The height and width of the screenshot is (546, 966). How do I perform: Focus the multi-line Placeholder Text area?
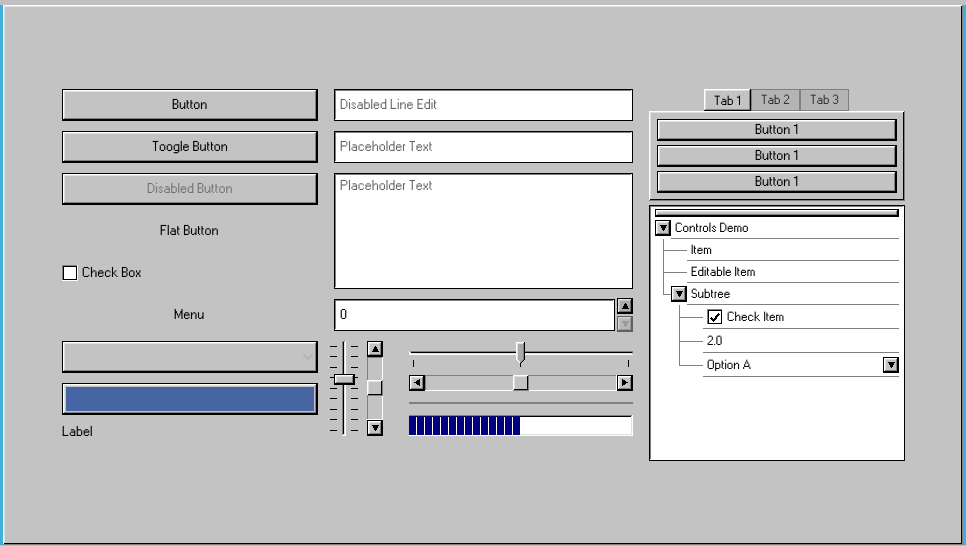point(484,230)
